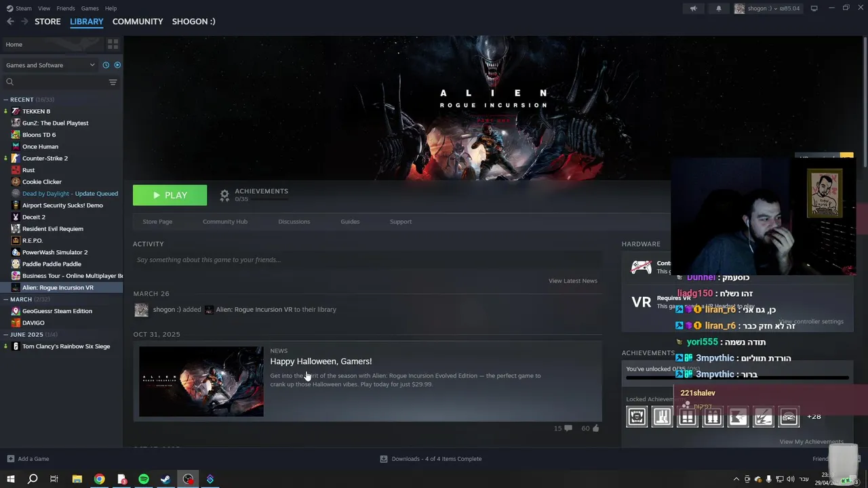Viewport: 868px width, 488px height.
Task: Select Business Tour Online Multiplayer game
Action: pyautogui.click(x=72, y=276)
